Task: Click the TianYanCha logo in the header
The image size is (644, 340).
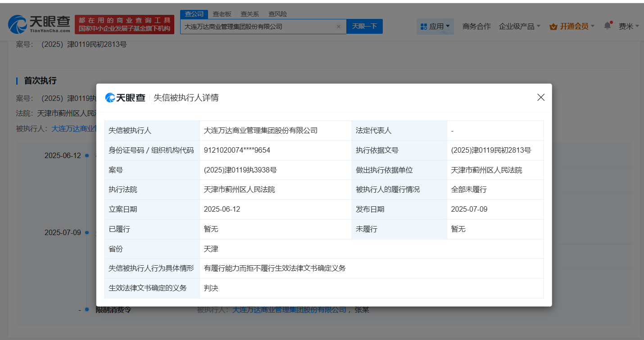Action: click(x=40, y=24)
